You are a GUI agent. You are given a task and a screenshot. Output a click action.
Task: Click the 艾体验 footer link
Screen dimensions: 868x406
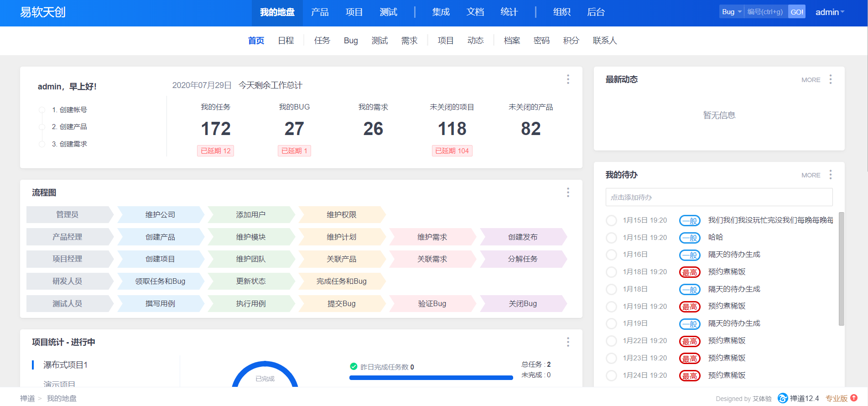click(x=762, y=399)
